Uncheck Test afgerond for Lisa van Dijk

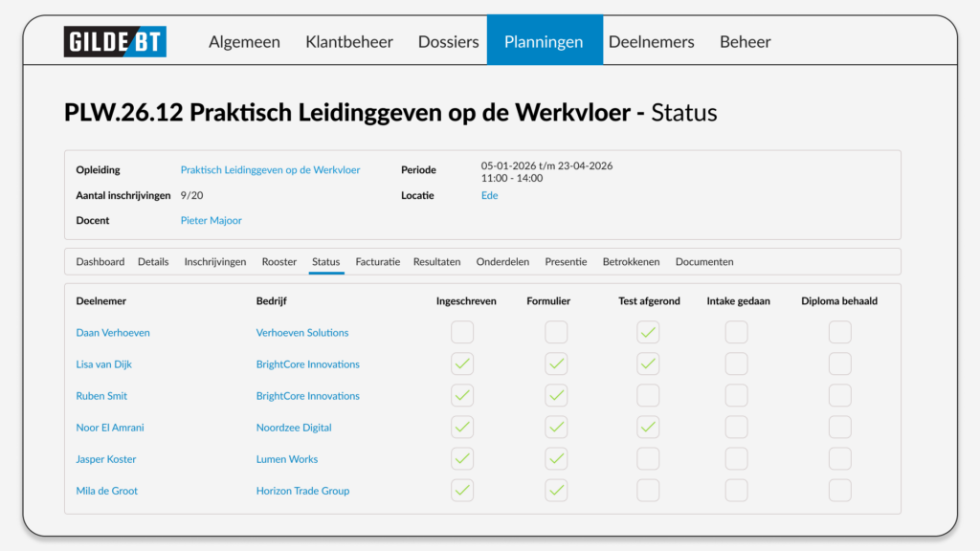(648, 364)
